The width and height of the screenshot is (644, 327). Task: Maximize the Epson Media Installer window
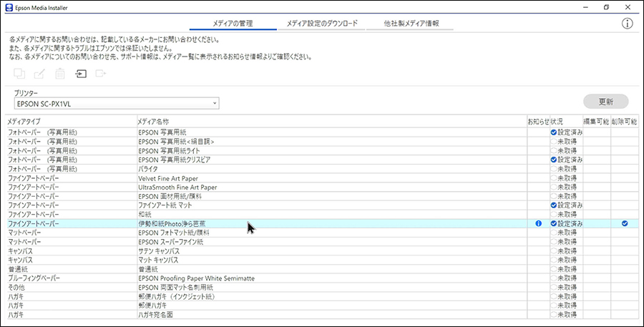click(606, 7)
